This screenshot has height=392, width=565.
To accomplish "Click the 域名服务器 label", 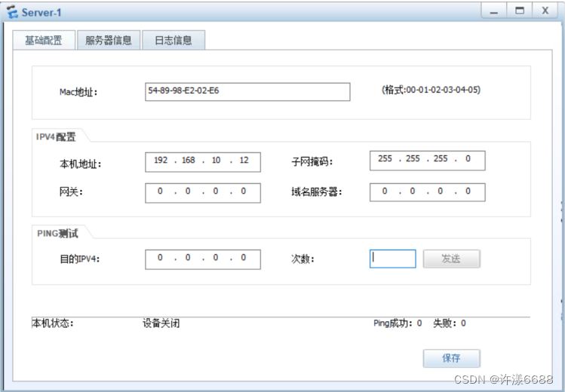I will point(316,192).
